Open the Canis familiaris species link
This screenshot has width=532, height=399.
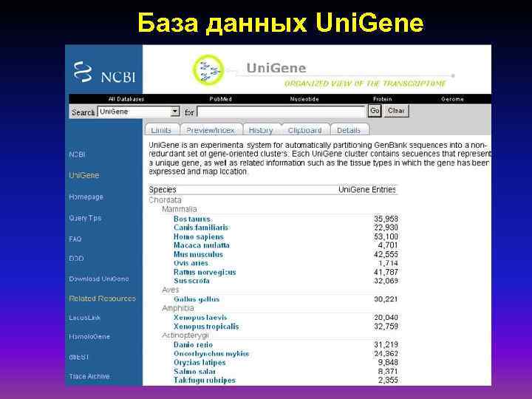[201, 228]
